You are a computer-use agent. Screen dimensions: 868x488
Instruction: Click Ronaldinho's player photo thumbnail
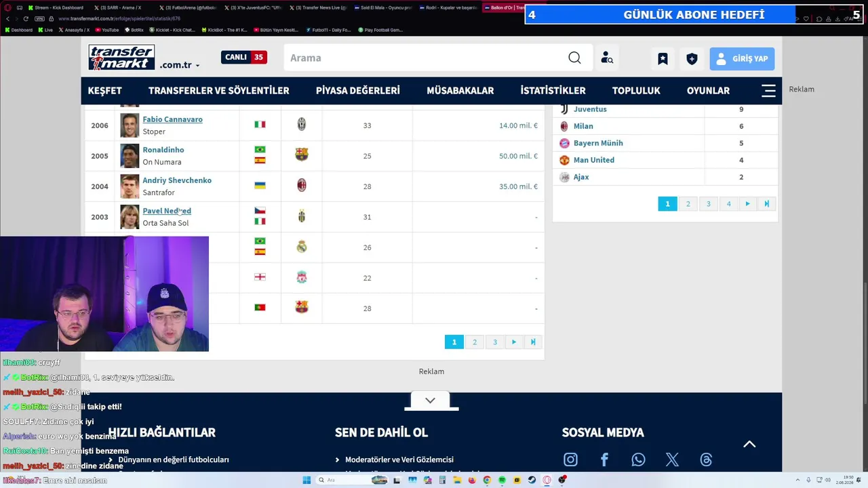pyautogui.click(x=130, y=156)
